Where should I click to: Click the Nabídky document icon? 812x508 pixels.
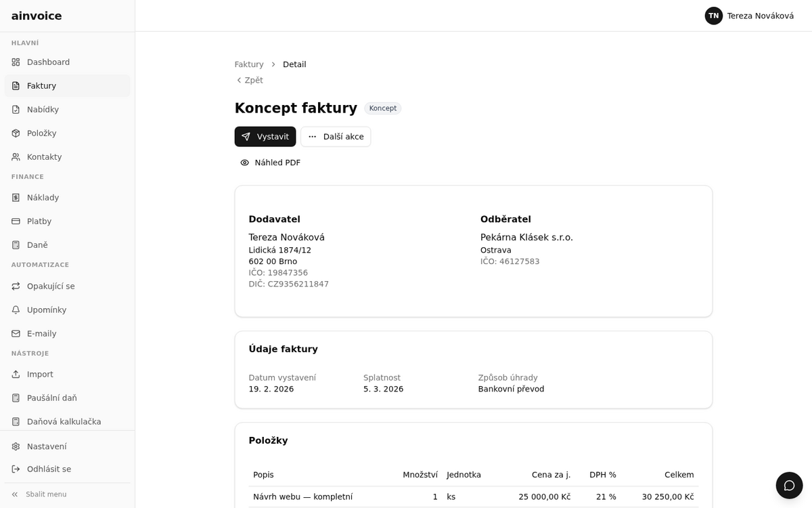pyautogui.click(x=16, y=110)
